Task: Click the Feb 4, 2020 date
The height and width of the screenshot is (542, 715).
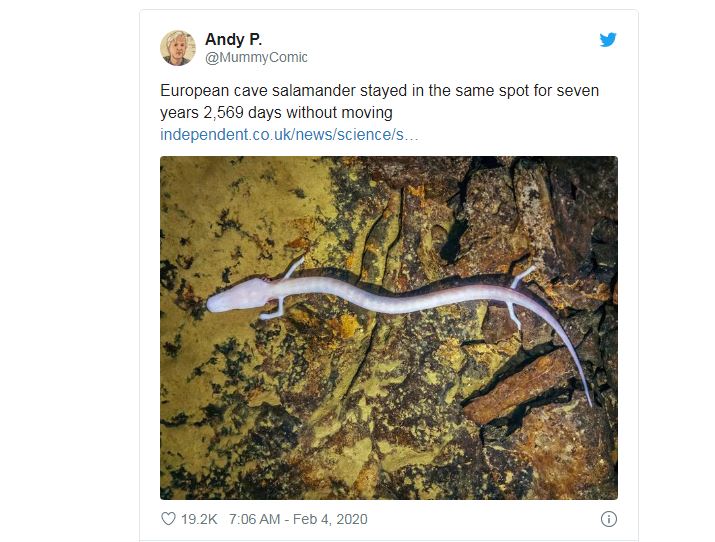Action: point(330,519)
